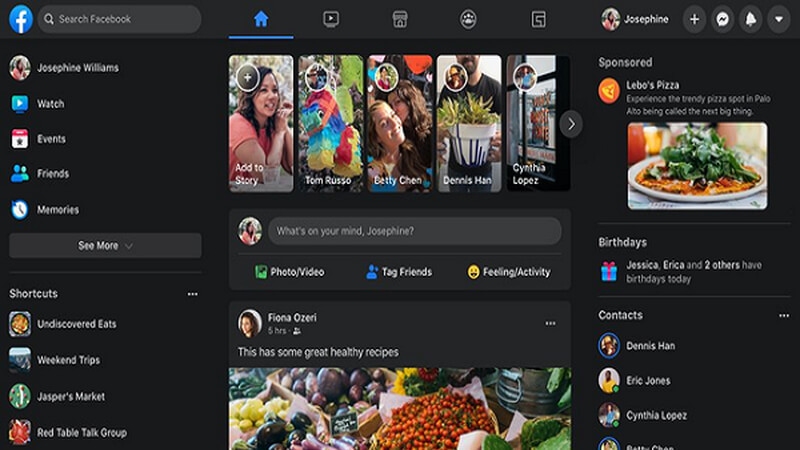Go to the Marketplace tab

point(400,19)
